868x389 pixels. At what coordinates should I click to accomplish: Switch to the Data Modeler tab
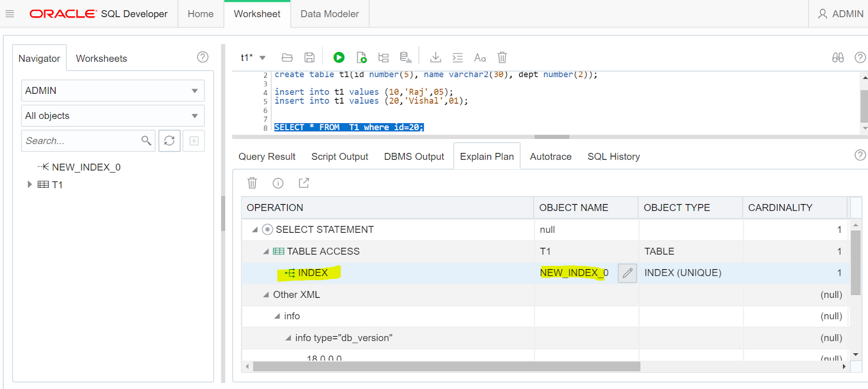pyautogui.click(x=330, y=14)
